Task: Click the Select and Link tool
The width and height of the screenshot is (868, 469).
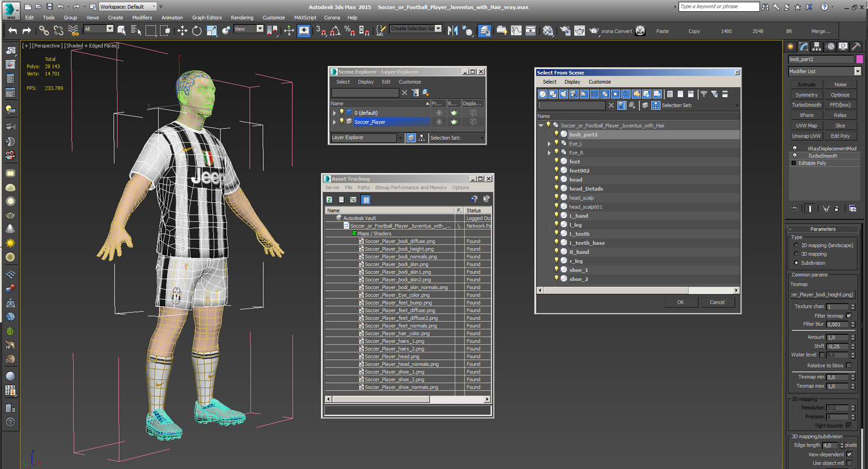Action: tap(44, 30)
